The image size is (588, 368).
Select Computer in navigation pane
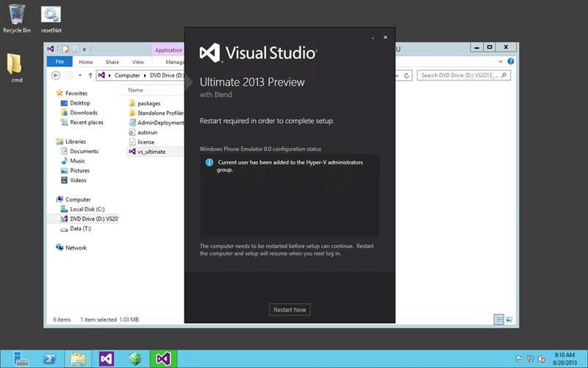pyautogui.click(x=78, y=199)
